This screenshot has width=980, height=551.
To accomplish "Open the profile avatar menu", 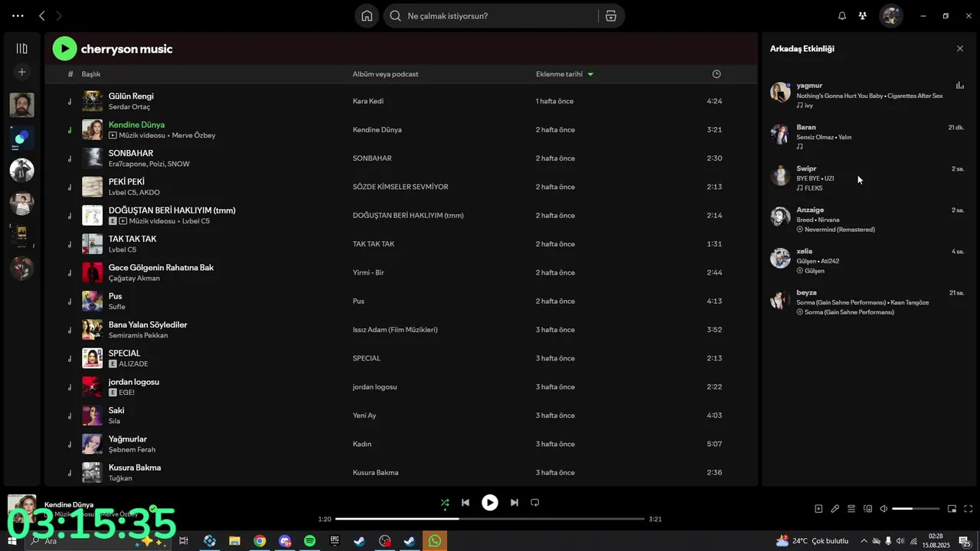I will [890, 16].
